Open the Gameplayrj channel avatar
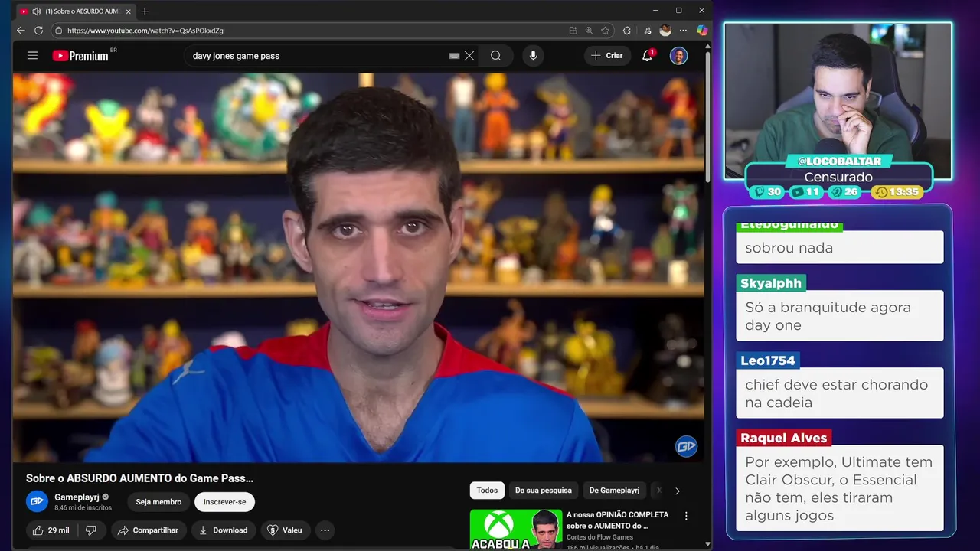Viewport: 980px width, 551px height. pos(37,501)
